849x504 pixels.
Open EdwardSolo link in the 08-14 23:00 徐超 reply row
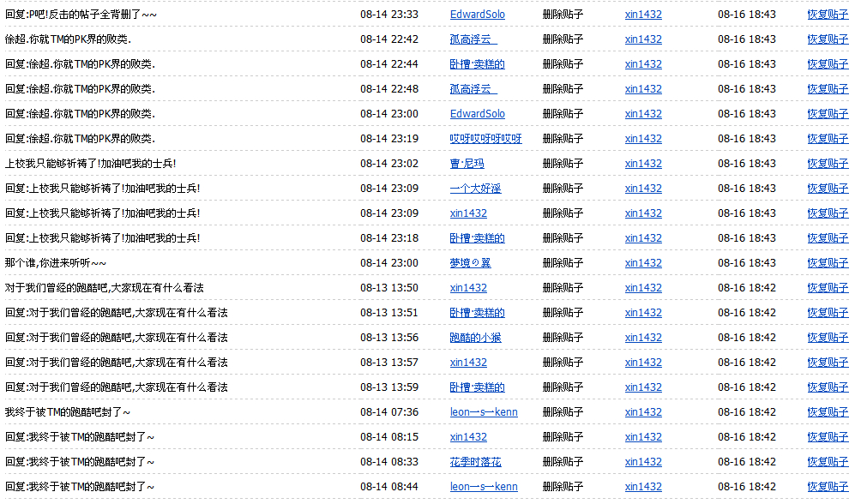tap(477, 114)
